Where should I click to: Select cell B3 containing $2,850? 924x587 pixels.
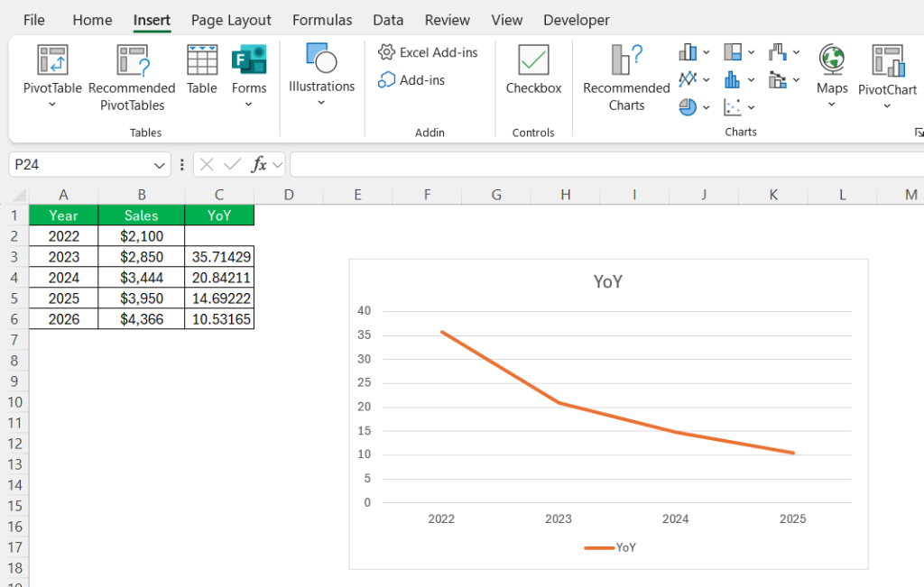[x=142, y=257]
